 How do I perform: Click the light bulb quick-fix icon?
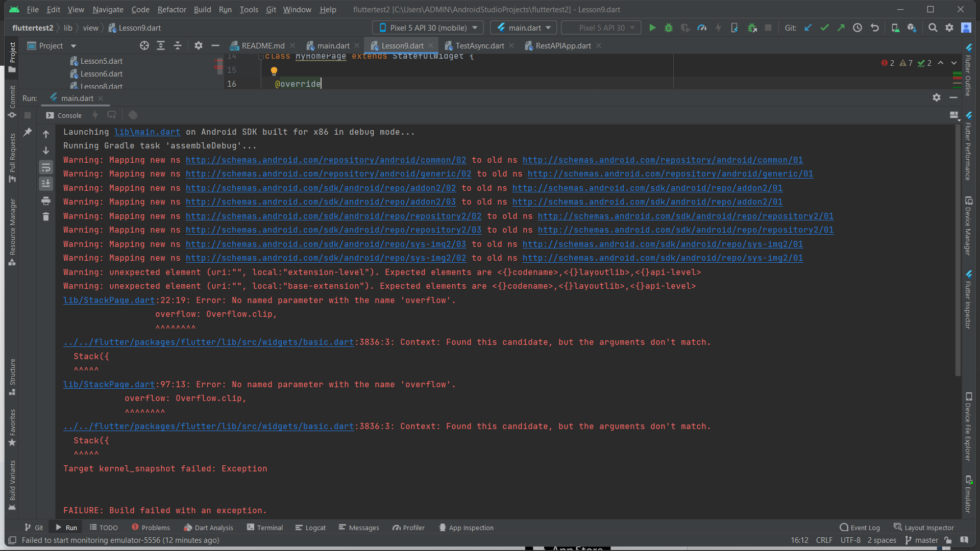(x=274, y=71)
